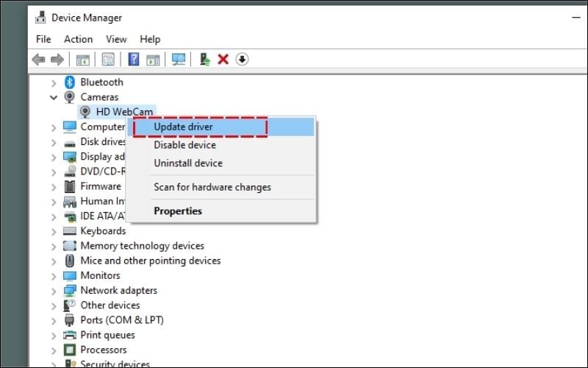588x368 pixels.
Task: Choose Properties from the context menu
Action: [221, 211]
